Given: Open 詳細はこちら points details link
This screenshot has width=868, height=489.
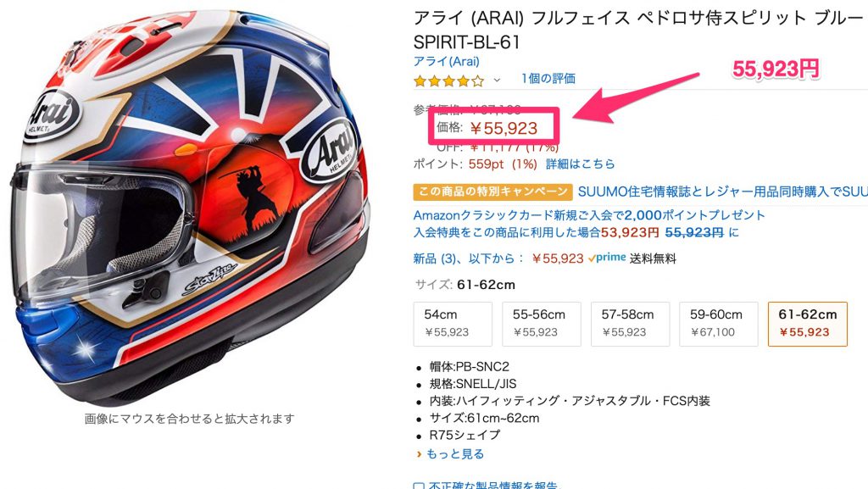Looking at the screenshot, I should tap(580, 164).
